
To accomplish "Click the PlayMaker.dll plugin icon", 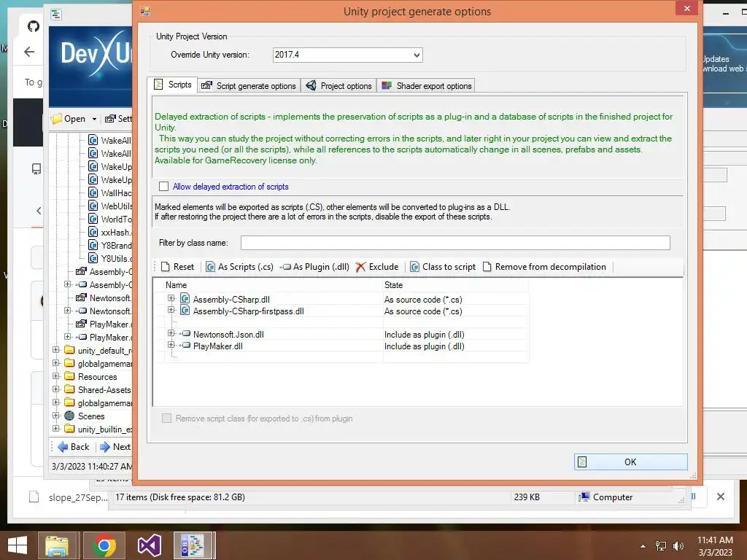I will [x=185, y=345].
